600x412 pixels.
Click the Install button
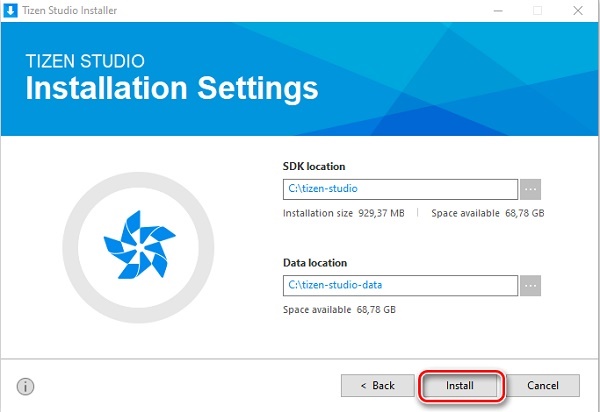click(x=460, y=385)
